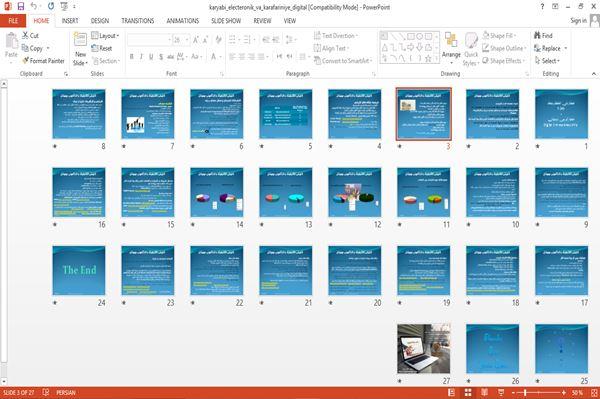Click the Save icon in quick access toolbar
This screenshot has width=600, height=399.
pyautogui.click(x=21, y=7)
